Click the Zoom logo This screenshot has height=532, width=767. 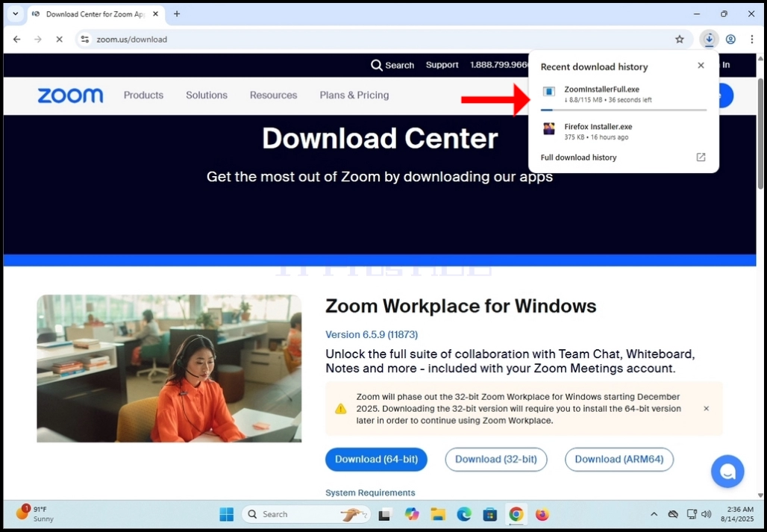[x=70, y=96]
